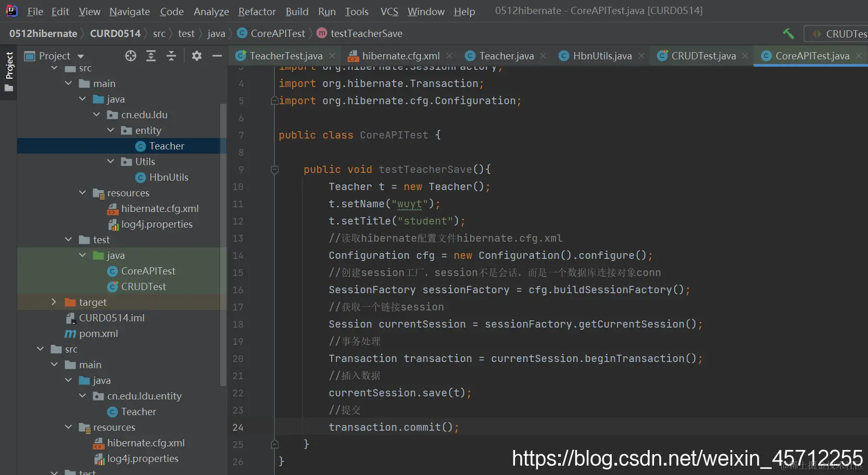Close the HbnUtils.java tab
Viewport: 868px width, 475px height.
point(641,56)
